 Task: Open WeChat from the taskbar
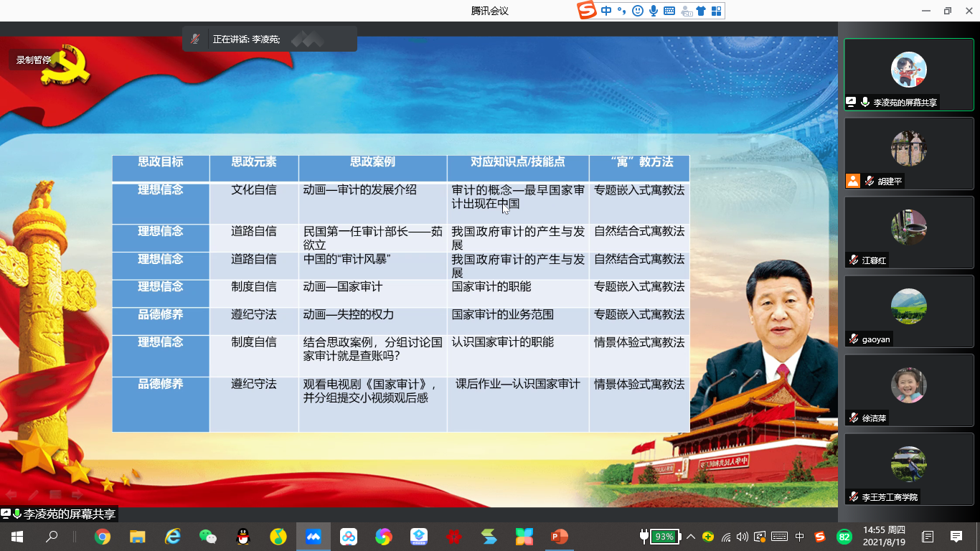[208, 537]
